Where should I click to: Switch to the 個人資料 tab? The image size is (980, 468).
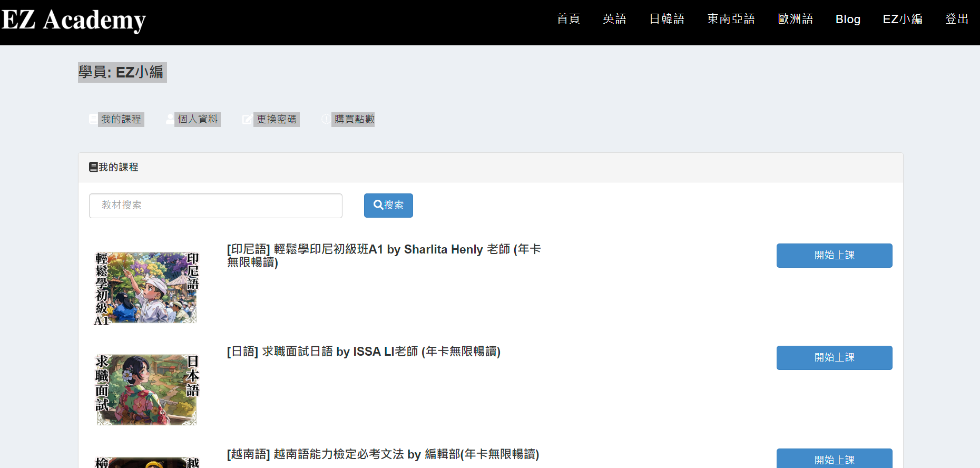[x=197, y=119]
